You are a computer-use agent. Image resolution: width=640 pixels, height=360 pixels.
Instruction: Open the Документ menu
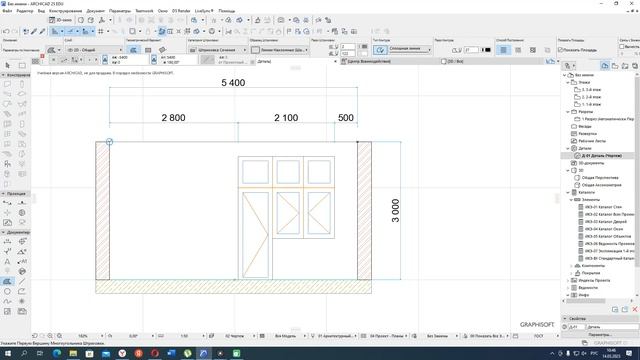96,11
